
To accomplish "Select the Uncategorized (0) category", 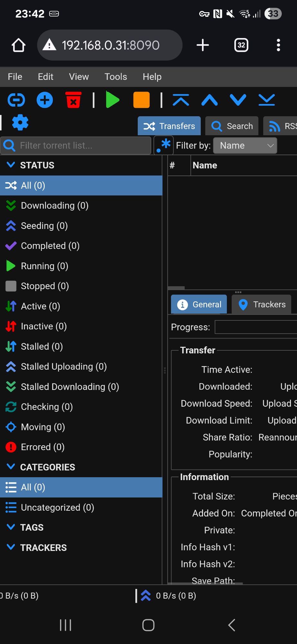I will click(x=57, y=507).
